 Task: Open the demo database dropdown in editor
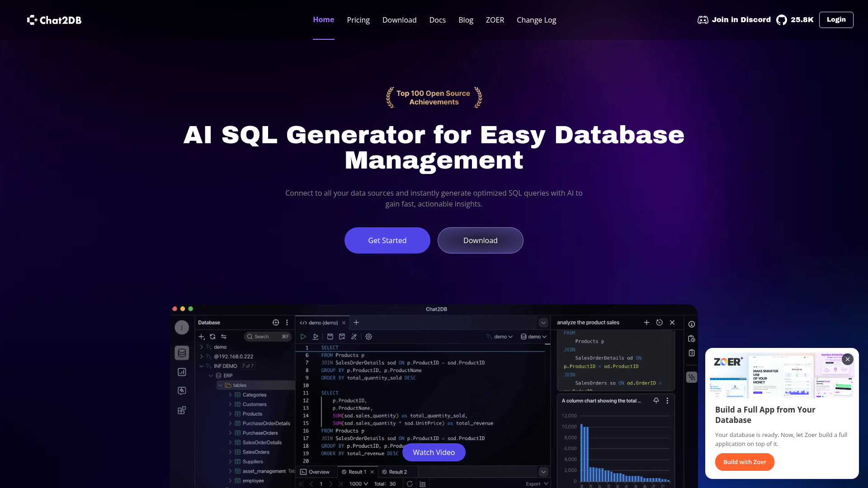[533, 337]
